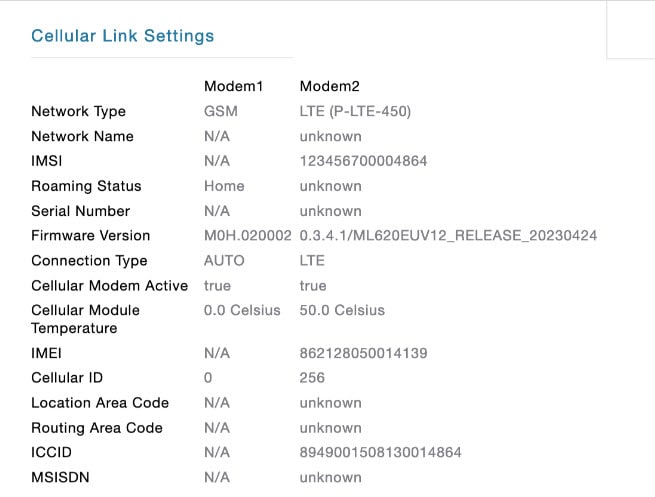Click the Modem2 firmware version string

(x=448, y=236)
